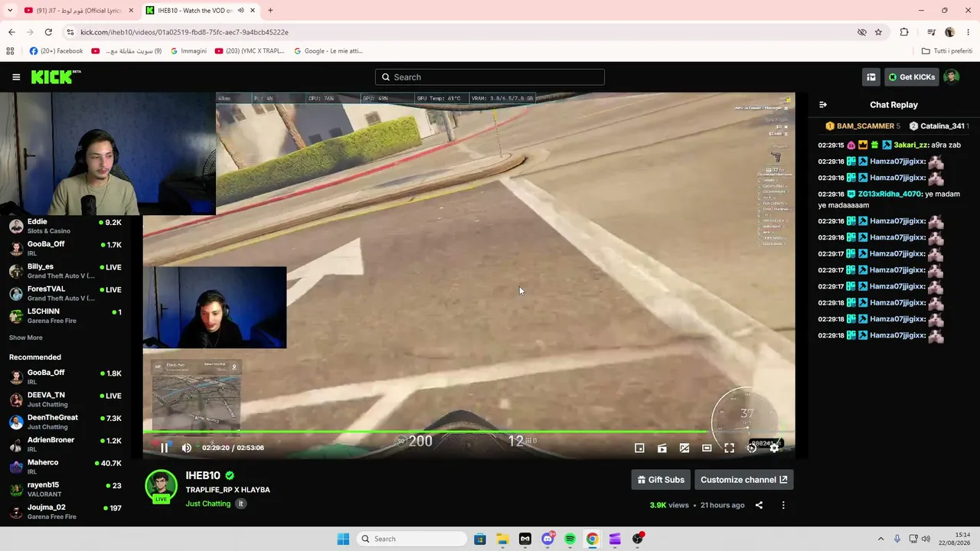Screen dimensions: 980x551
Task: Collapse the Chat Replay panel
Action: point(823,105)
